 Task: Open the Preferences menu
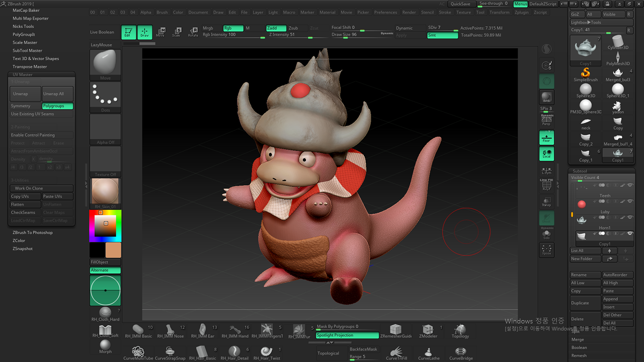[x=385, y=12]
